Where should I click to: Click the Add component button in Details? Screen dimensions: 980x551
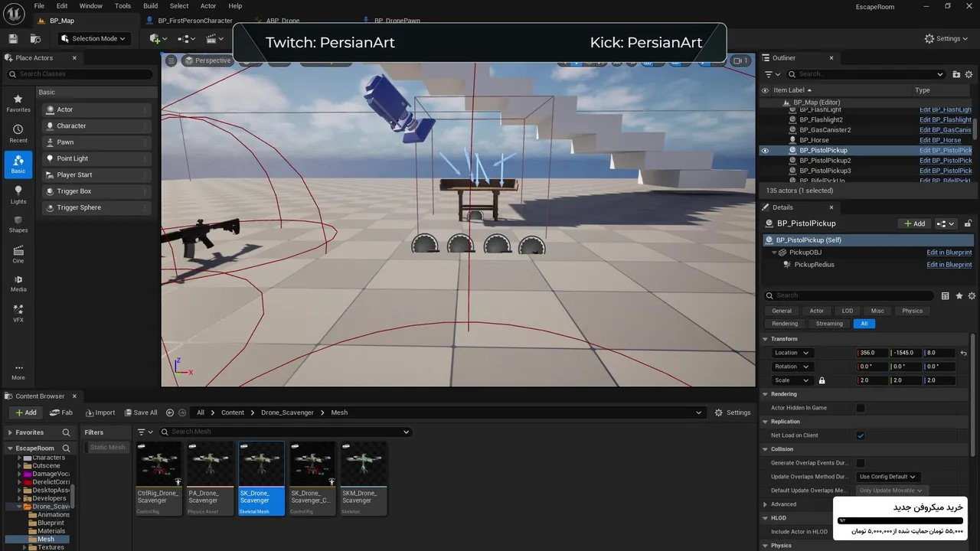click(x=914, y=223)
